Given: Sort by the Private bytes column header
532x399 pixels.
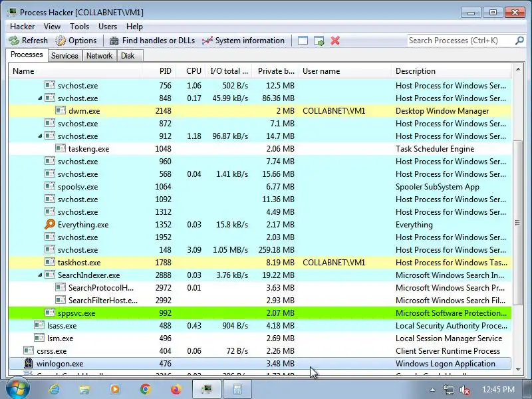Looking at the screenshot, I should [275, 71].
